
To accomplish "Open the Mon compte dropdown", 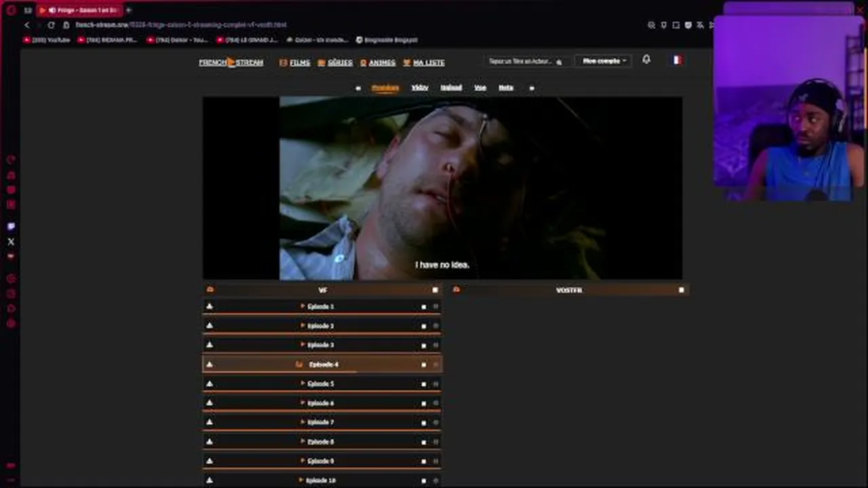I will 603,61.
